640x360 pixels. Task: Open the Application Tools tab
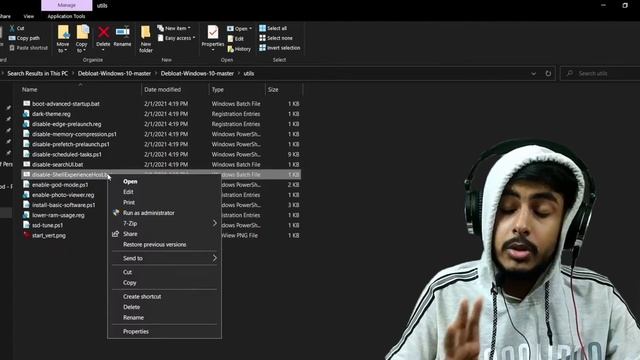pyautogui.click(x=66, y=16)
